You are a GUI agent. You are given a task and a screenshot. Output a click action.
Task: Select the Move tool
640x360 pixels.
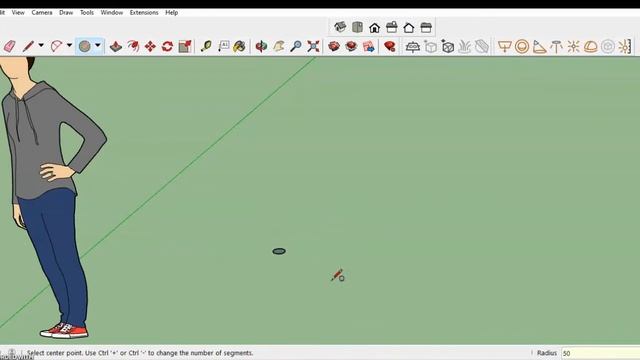click(x=150, y=46)
